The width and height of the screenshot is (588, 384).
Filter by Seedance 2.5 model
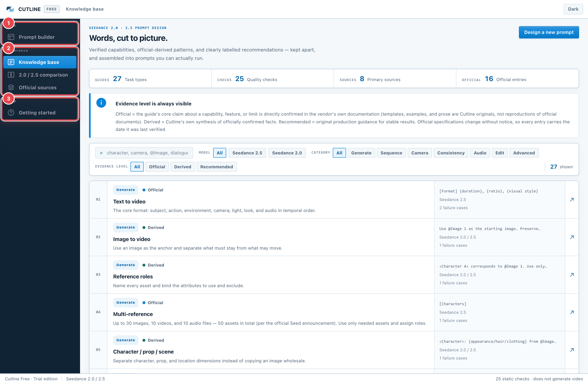[247, 153]
